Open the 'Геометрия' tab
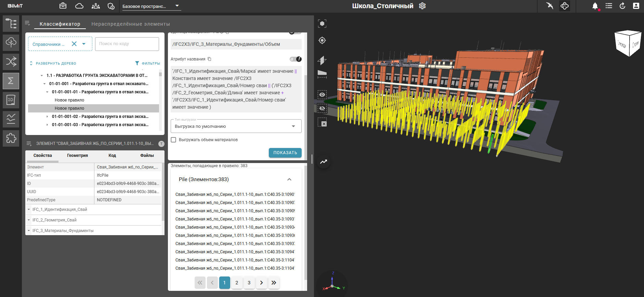 click(x=77, y=156)
